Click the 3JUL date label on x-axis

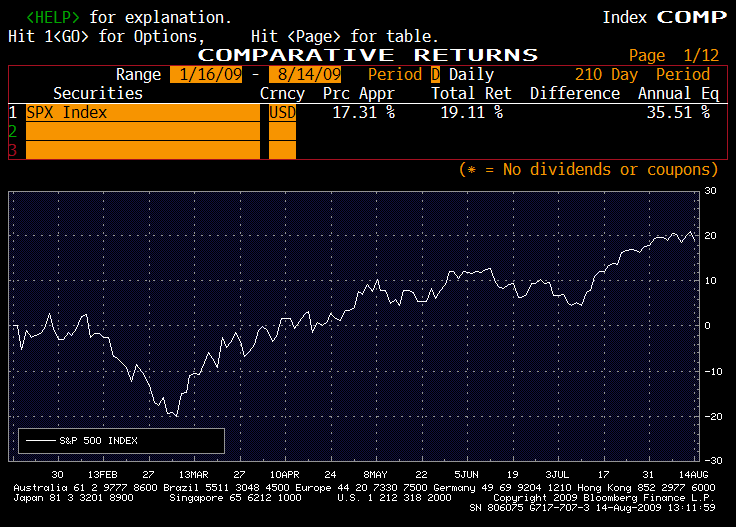[x=557, y=474]
